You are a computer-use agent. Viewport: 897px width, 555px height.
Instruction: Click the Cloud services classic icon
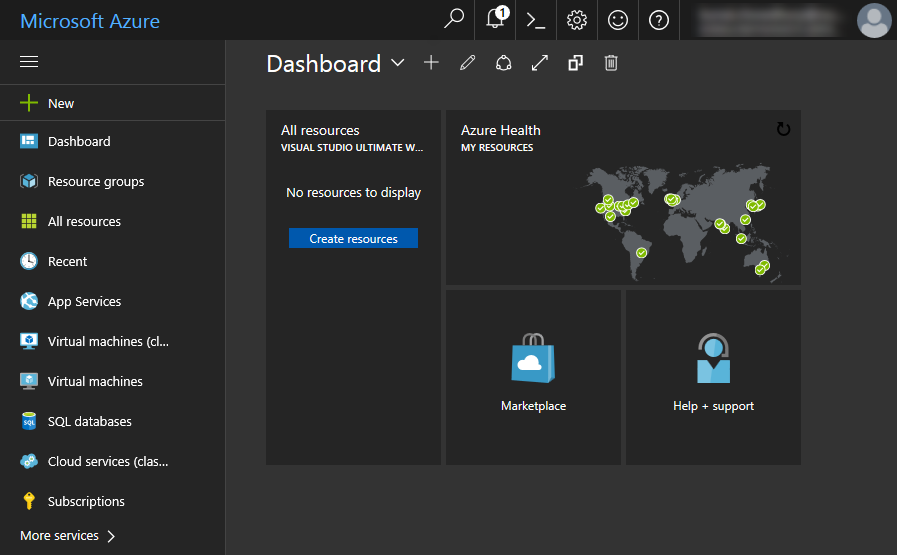pos(29,461)
